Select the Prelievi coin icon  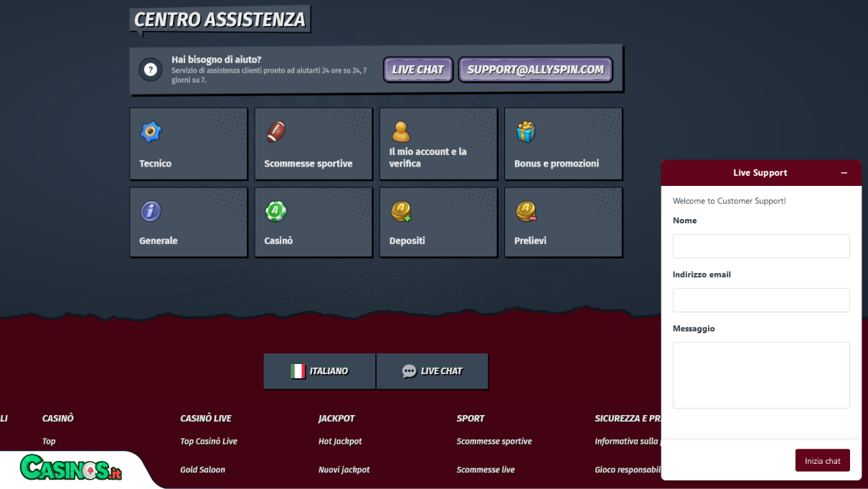[x=525, y=209]
